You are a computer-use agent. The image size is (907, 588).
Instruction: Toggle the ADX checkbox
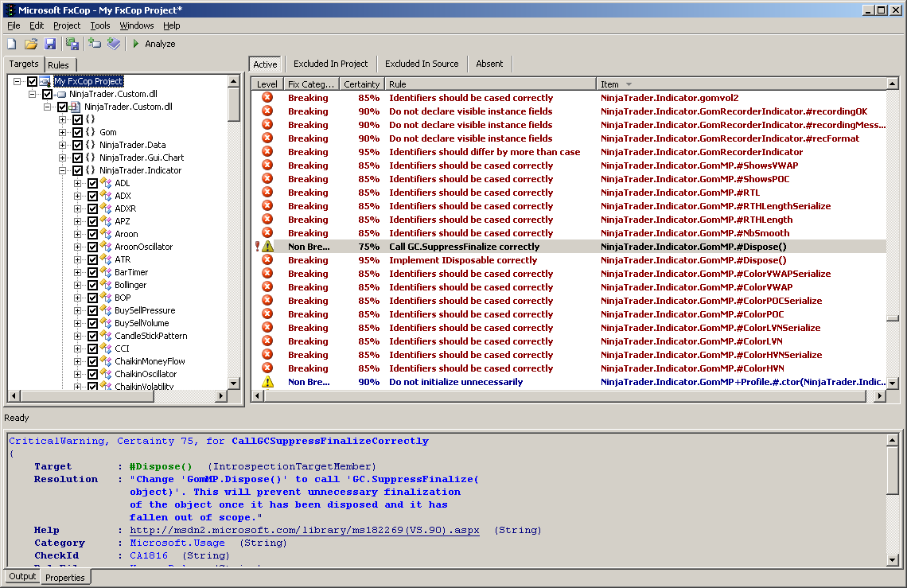(92, 197)
